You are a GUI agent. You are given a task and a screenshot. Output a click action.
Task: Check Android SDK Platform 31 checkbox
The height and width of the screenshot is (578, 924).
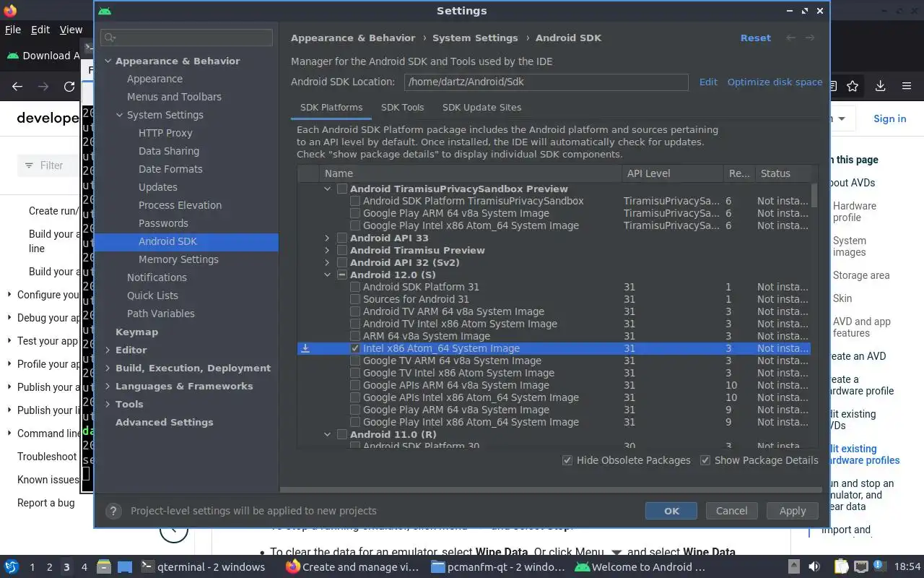(x=355, y=287)
